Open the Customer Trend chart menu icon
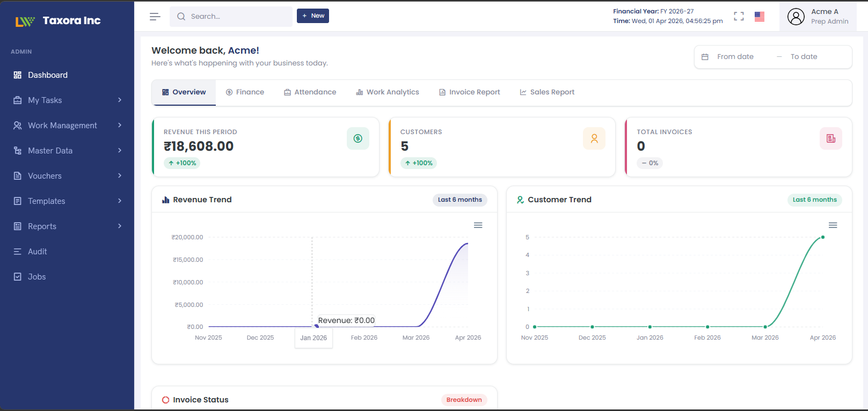This screenshot has height=411, width=868. pos(833,225)
